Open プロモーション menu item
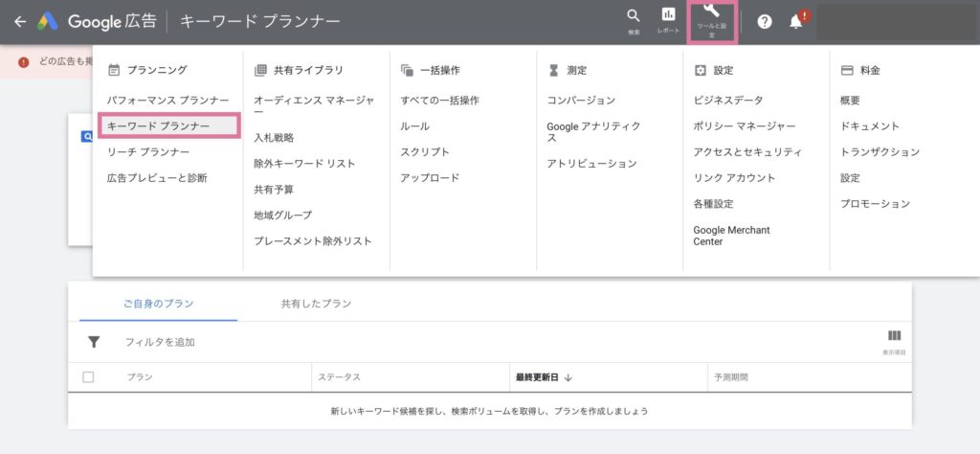This screenshot has height=454, width=980. [875, 203]
